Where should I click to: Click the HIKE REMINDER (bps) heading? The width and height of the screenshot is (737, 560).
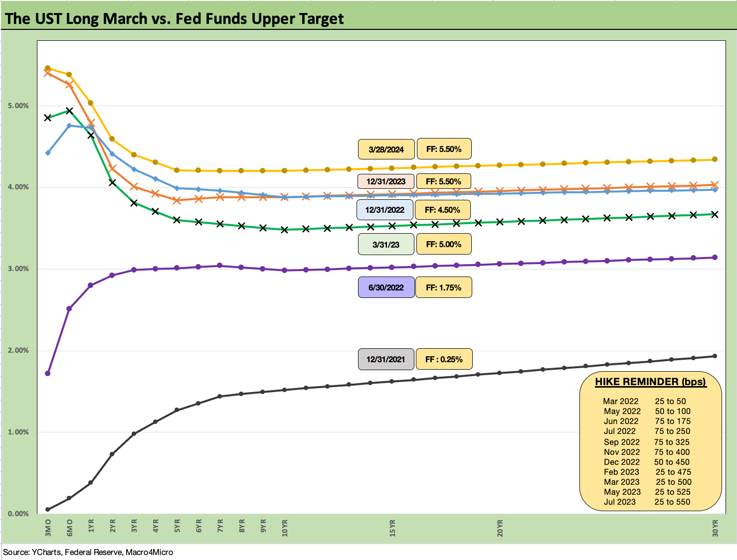651,382
